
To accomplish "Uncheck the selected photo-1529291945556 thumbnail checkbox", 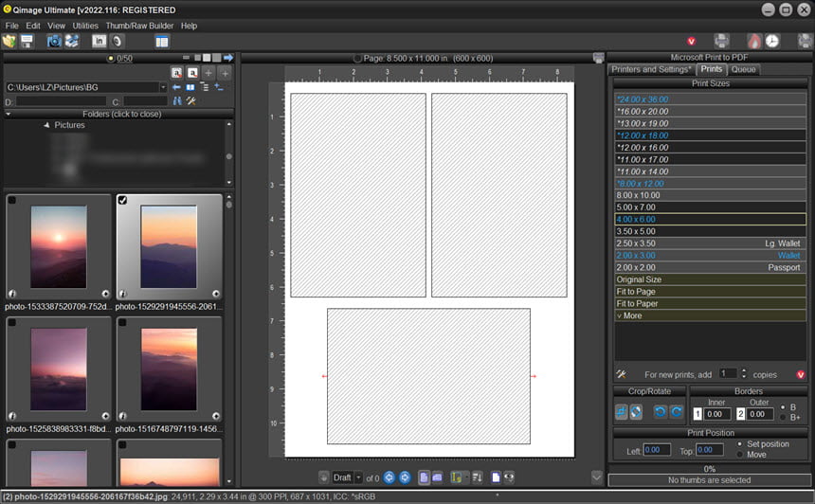I will pyautogui.click(x=122, y=200).
